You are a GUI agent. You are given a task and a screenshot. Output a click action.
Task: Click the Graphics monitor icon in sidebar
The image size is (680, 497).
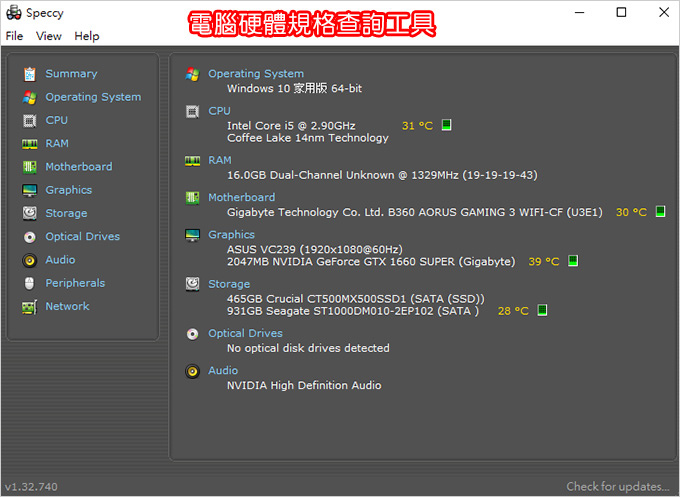29,190
